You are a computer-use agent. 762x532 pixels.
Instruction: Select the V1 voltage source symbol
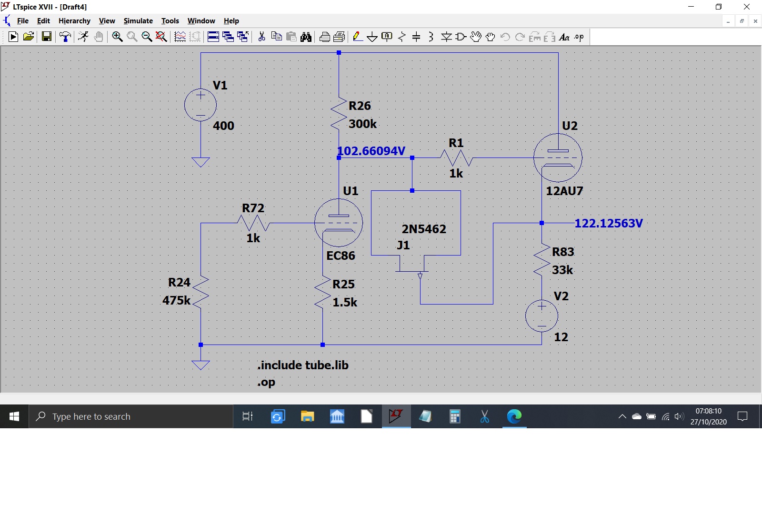point(201,105)
